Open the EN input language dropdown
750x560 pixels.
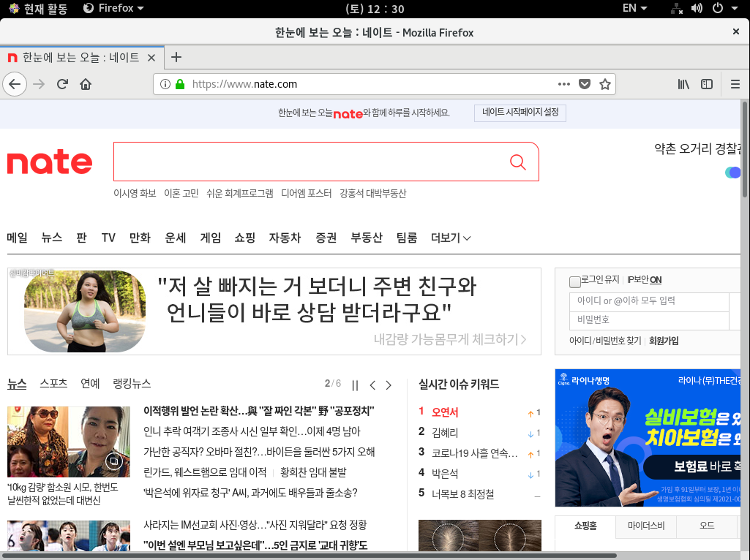pyautogui.click(x=634, y=8)
